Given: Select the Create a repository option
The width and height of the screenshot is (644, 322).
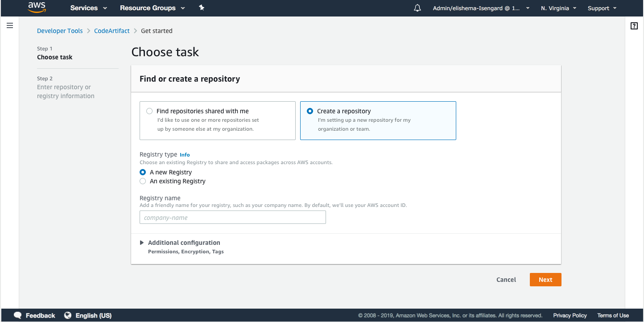Looking at the screenshot, I should coord(378,120).
